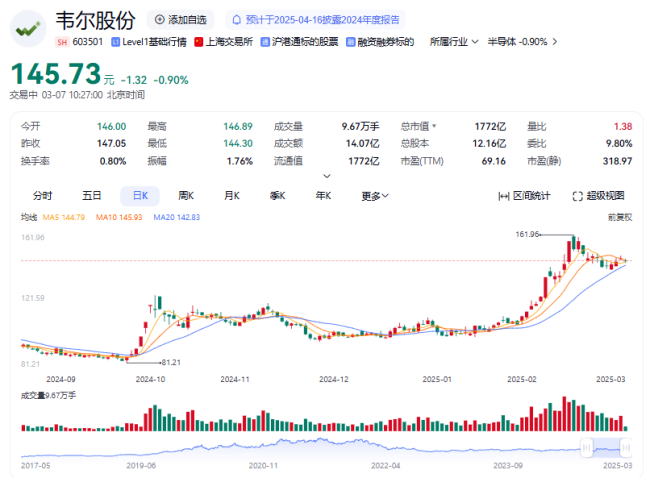This screenshot has width=650, height=478.
Task: Open the 总市值 dropdown triangle
Action: coord(434,126)
